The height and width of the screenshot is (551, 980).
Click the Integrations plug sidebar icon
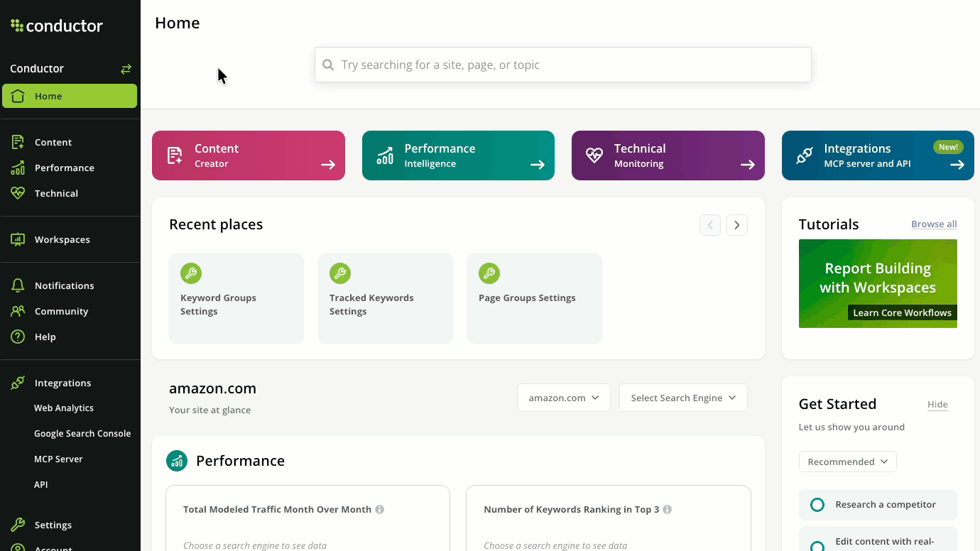[18, 383]
